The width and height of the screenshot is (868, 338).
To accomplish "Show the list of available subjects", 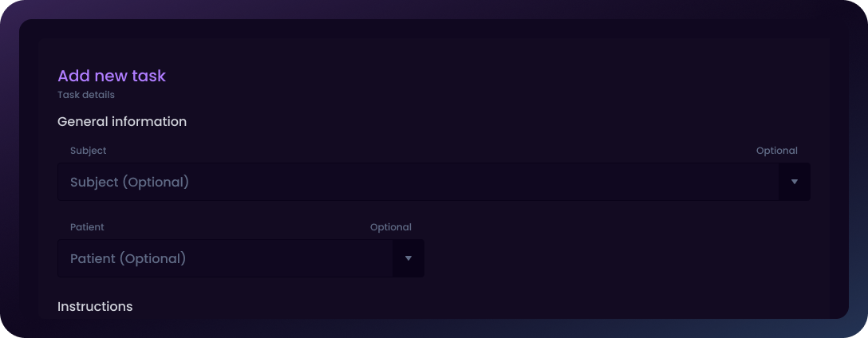I will click(x=794, y=182).
